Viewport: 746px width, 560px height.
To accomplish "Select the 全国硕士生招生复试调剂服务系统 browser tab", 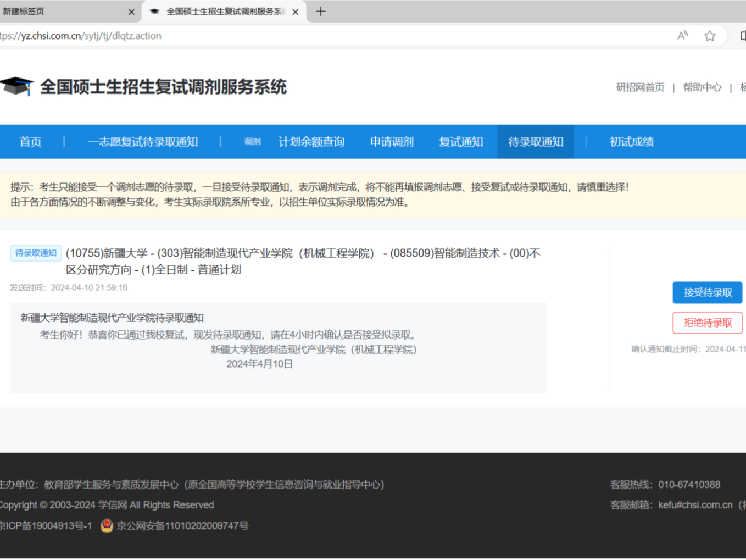I will pyautogui.click(x=224, y=12).
